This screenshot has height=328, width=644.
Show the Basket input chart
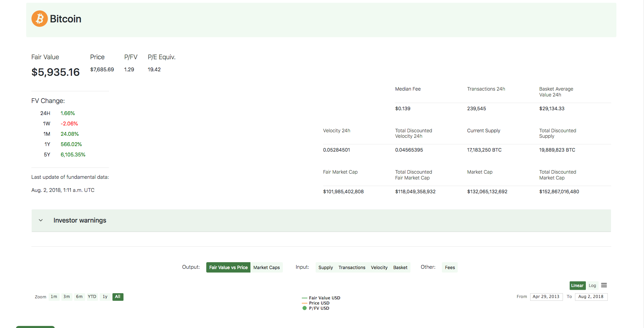coord(400,267)
